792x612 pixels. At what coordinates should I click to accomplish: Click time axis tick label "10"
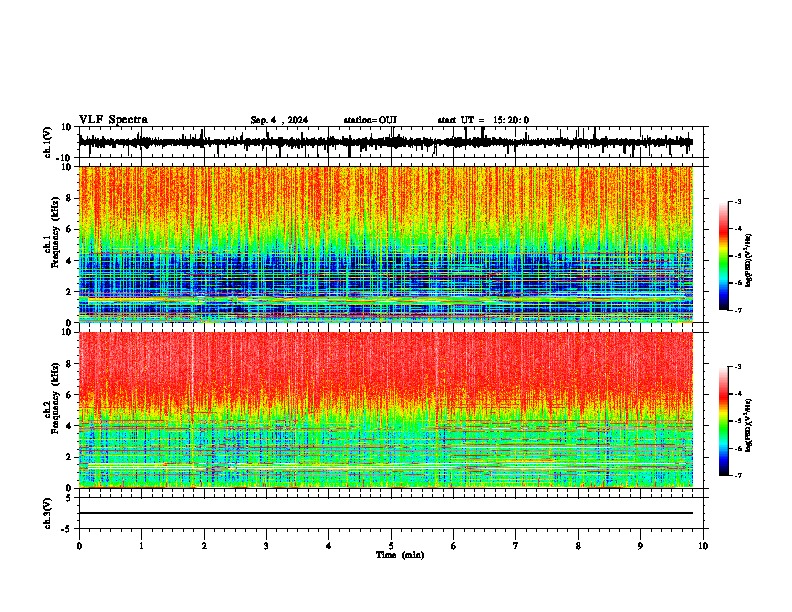(x=703, y=546)
